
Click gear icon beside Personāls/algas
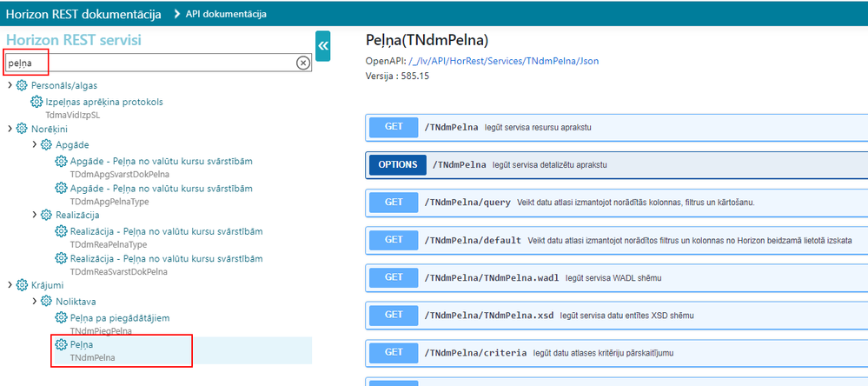[22, 85]
